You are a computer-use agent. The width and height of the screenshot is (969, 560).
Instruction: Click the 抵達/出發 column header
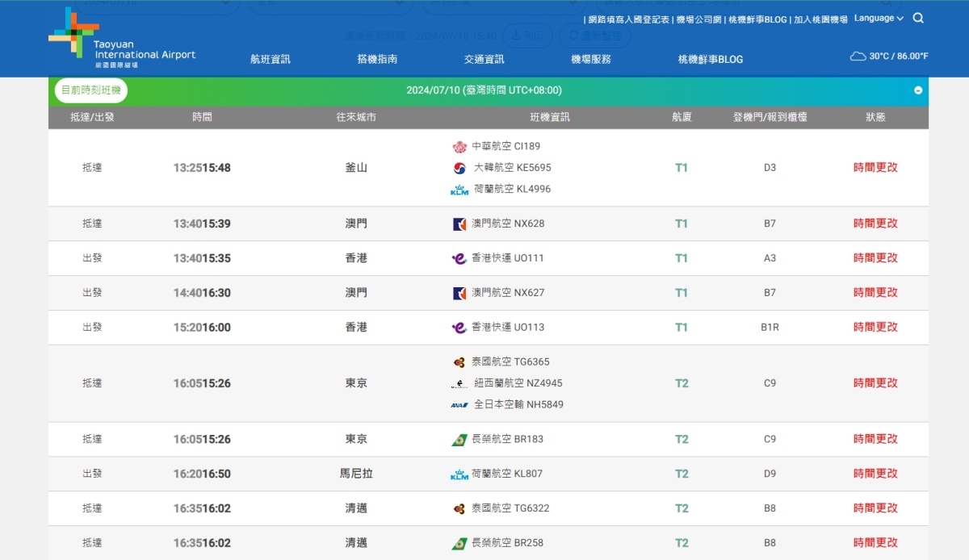point(92,117)
